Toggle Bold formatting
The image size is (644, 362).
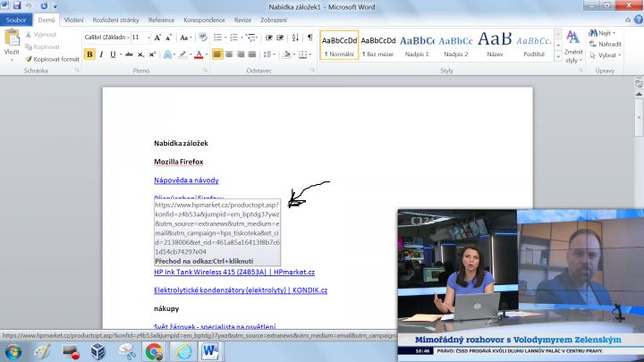pos(89,55)
